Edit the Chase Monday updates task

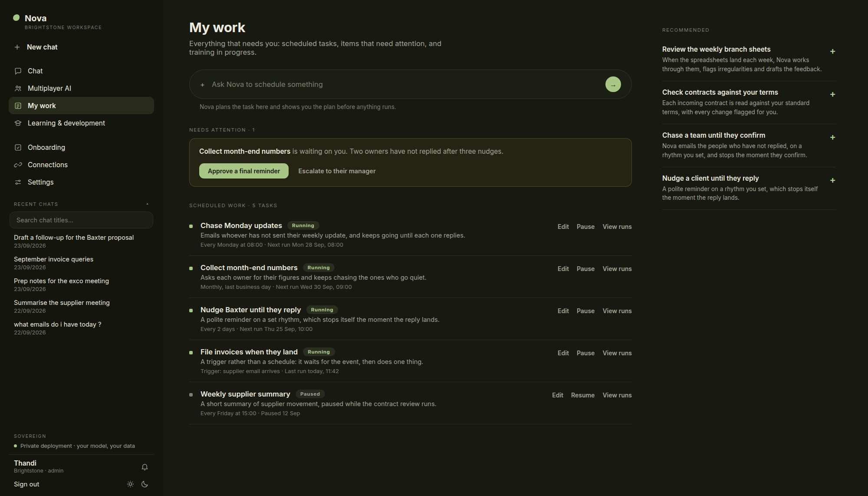pos(563,227)
